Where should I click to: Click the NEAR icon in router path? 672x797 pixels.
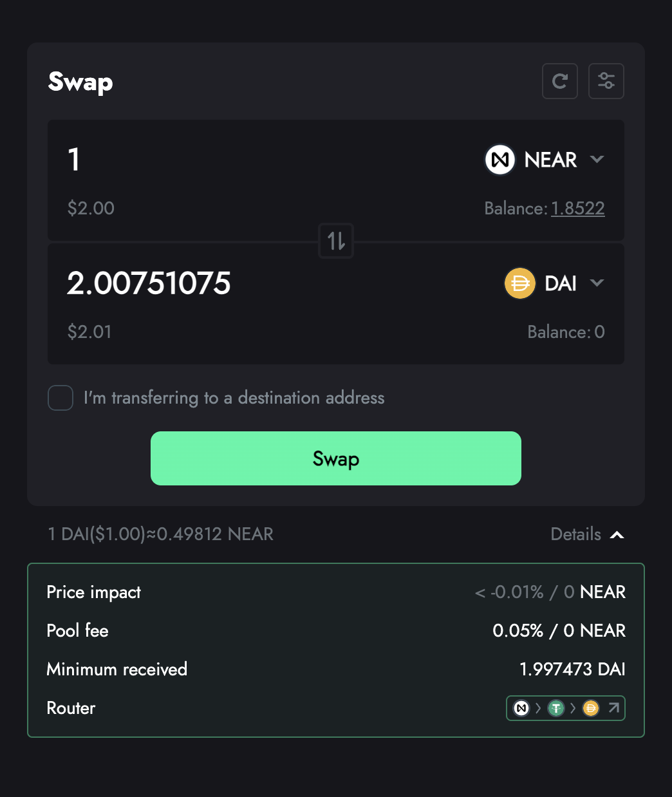[521, 708]
